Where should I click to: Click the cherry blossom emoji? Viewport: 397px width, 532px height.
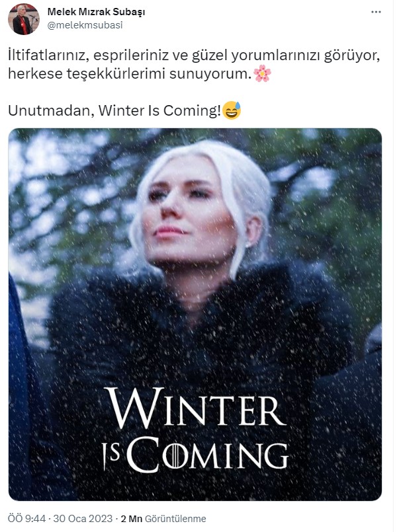262,73
